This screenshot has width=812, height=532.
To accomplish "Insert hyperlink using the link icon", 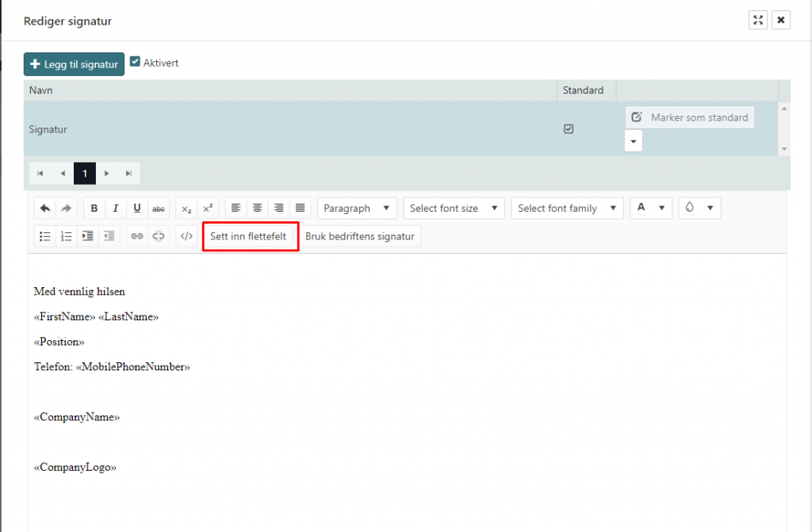I will (x=137, y=236).
